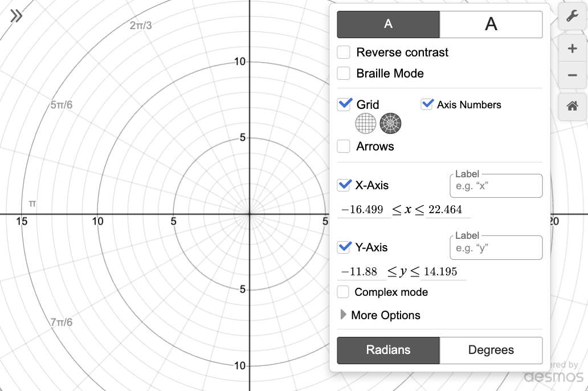This screenshot has width=588, height=391.
Task: Disable Axis Numbers checkbox
Action: (x=427, y=104)
